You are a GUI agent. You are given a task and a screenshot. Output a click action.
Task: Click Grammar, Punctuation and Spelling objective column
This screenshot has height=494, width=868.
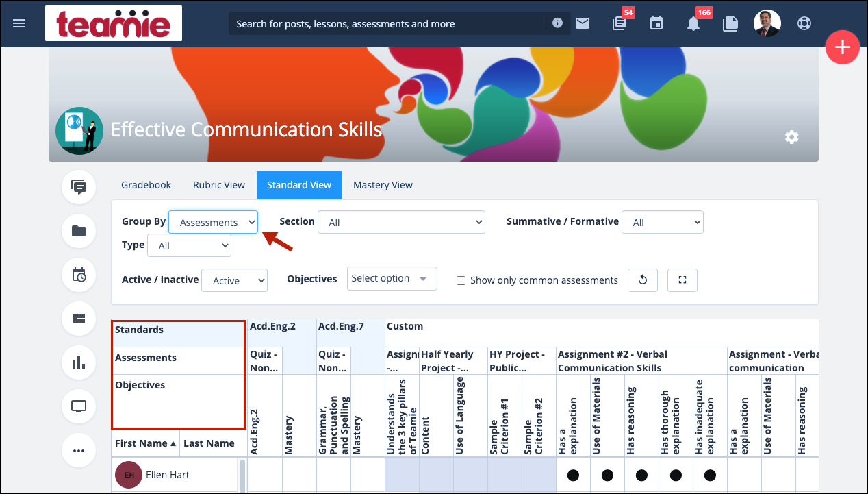(333, 416)
